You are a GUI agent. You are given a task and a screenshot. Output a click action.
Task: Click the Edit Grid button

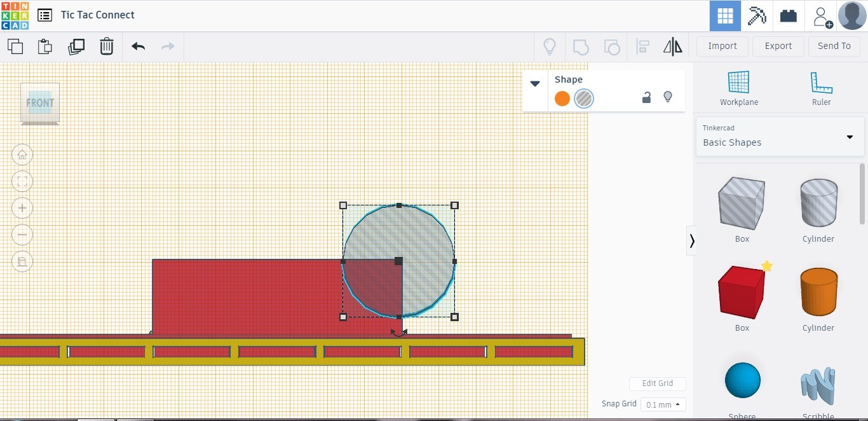657,383
